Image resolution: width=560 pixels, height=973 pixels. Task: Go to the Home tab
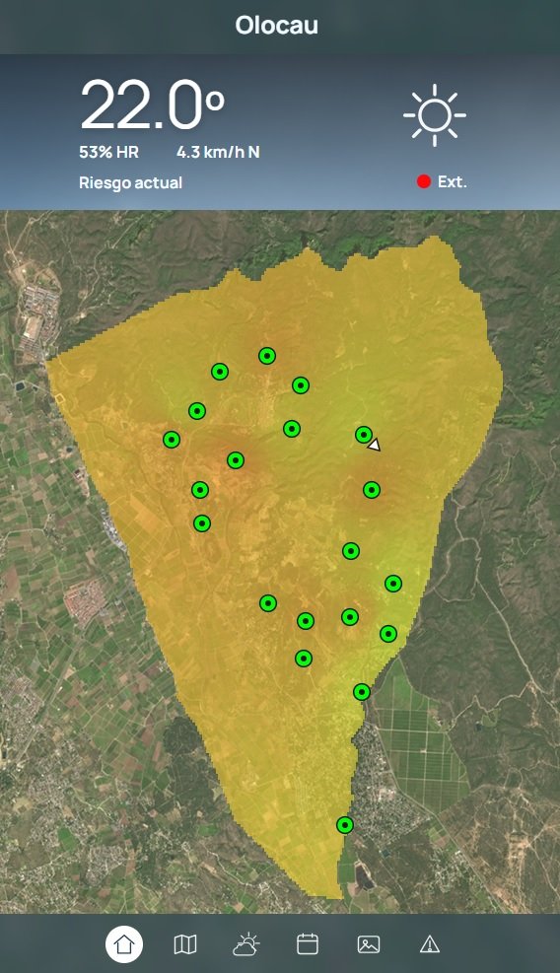pyautogui.click(x=124, y=944)
